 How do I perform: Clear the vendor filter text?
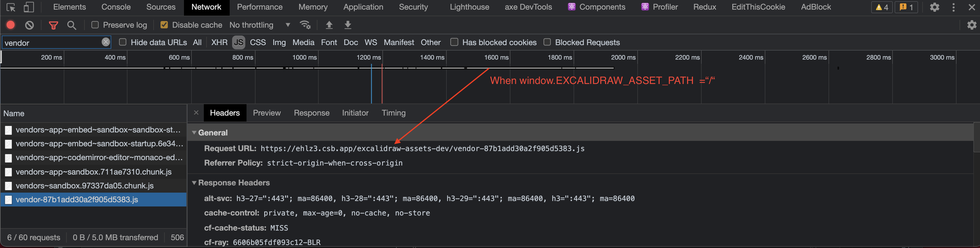coord(106,42)
